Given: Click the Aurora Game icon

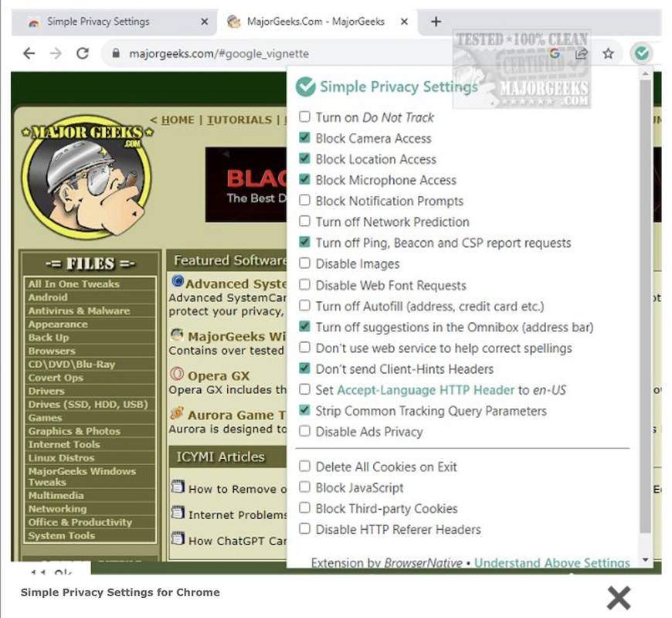Looking at the screenshot, I should 177,413.
